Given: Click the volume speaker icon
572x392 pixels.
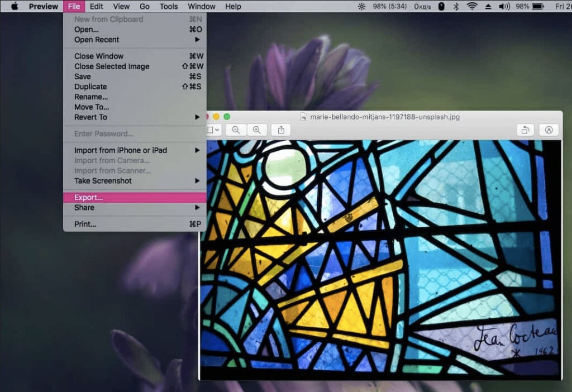Looking at the screenshot, I should click(504, 7).
